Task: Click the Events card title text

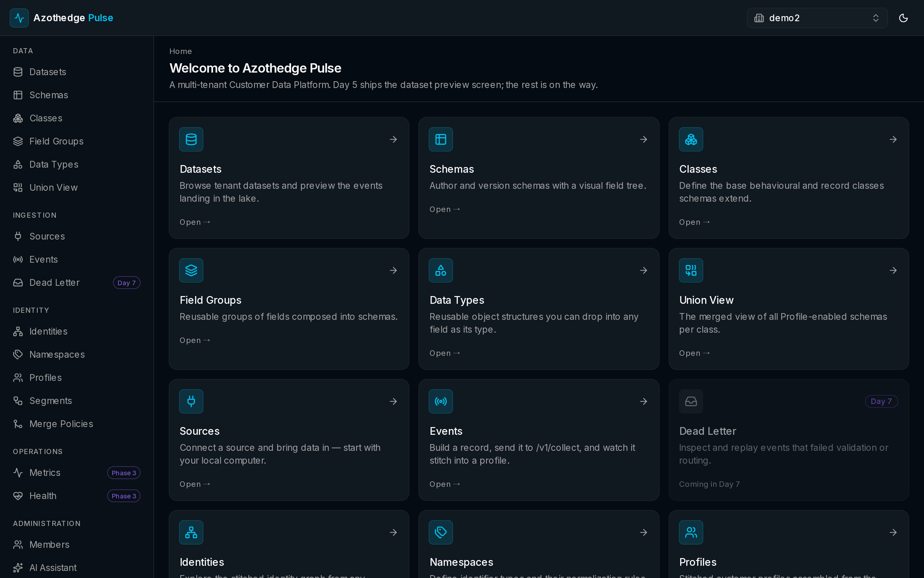Action: (446, 431)
